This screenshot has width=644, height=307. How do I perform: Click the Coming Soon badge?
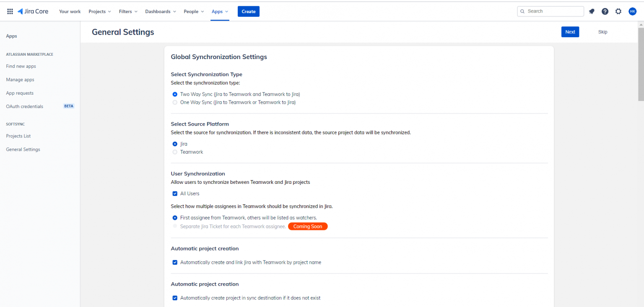click(308, 226)
